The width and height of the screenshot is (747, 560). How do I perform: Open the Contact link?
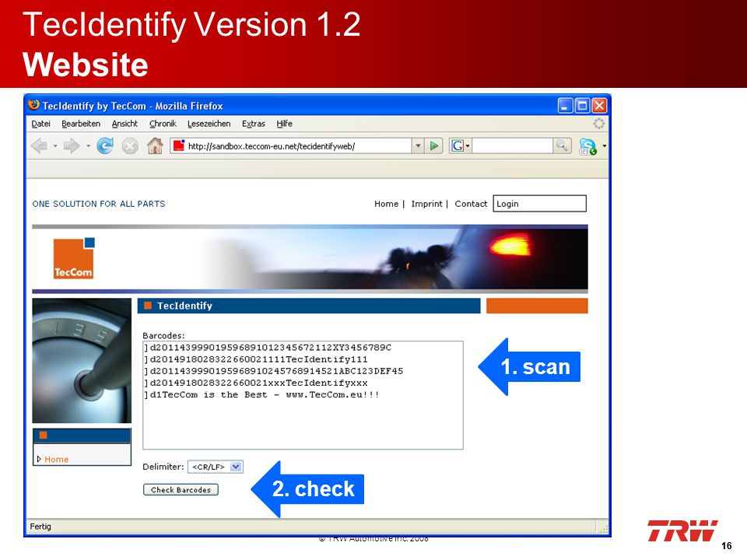[471, 204]
